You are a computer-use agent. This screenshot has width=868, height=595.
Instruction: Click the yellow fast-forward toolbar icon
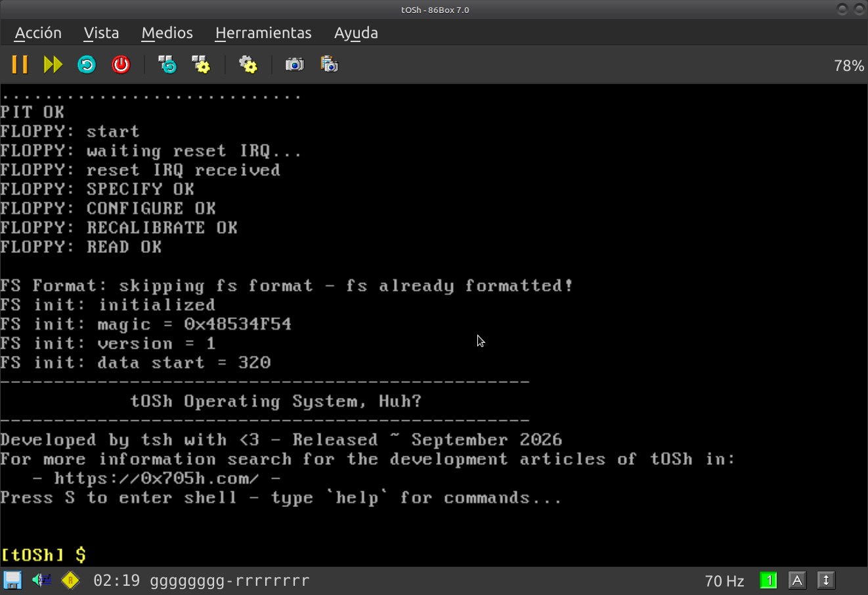point(53,64)
